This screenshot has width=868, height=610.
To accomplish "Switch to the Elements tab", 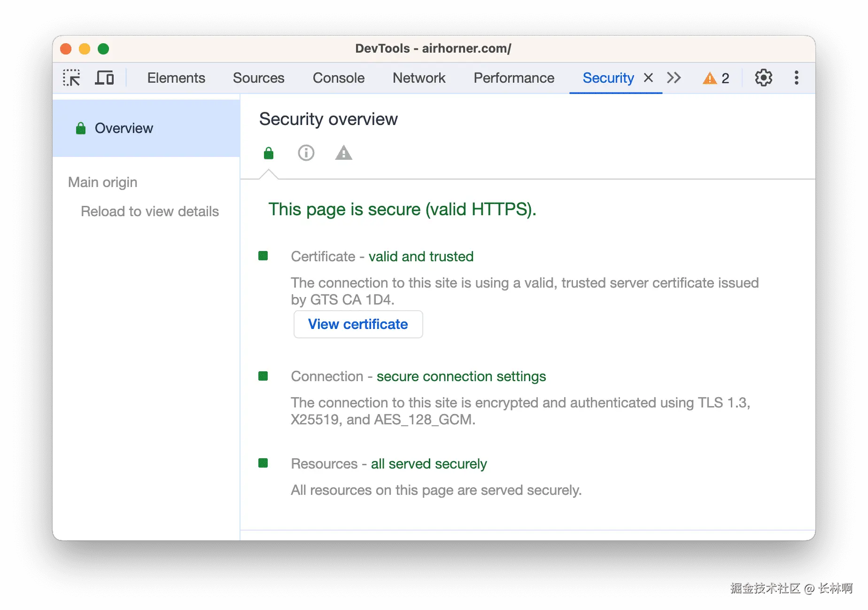I will [176, 78].
